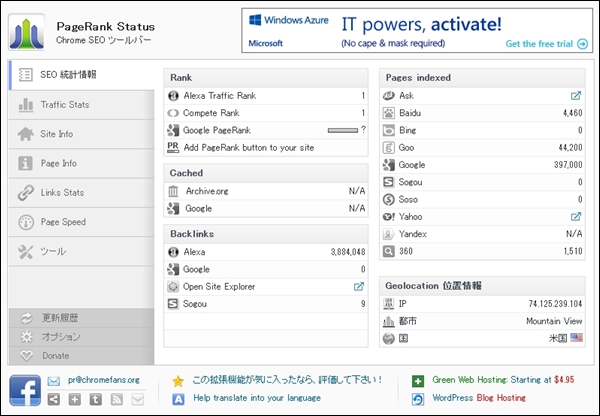Click the Baidu paw icon

point(388,113)
